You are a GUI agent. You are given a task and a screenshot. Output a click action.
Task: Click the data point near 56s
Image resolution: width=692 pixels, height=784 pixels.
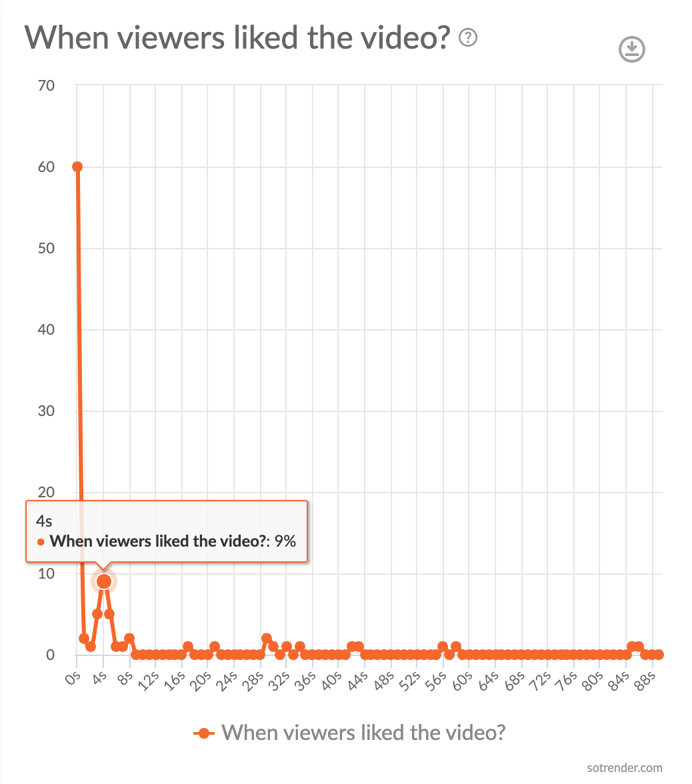442,645
